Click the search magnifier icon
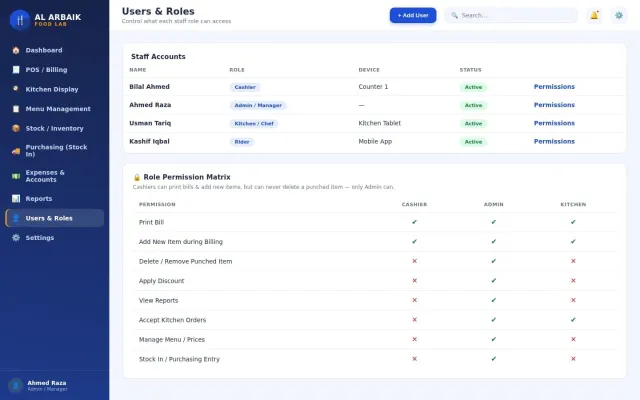The width and height of the screenshot is (640, 400). (454, 16)
